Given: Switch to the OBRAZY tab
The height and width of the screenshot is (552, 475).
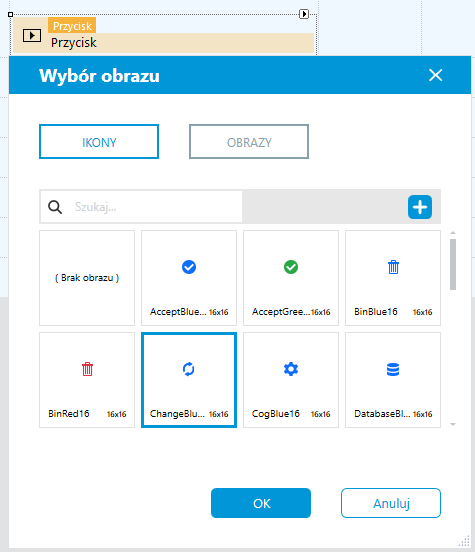Looking at the screenshot, I should [249, 142].
